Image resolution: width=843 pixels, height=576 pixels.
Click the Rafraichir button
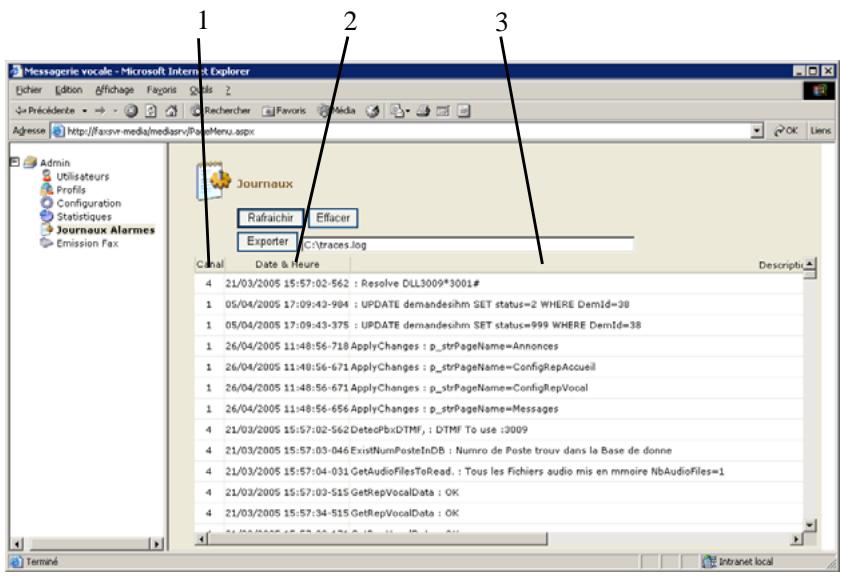[x=270, y=218]
